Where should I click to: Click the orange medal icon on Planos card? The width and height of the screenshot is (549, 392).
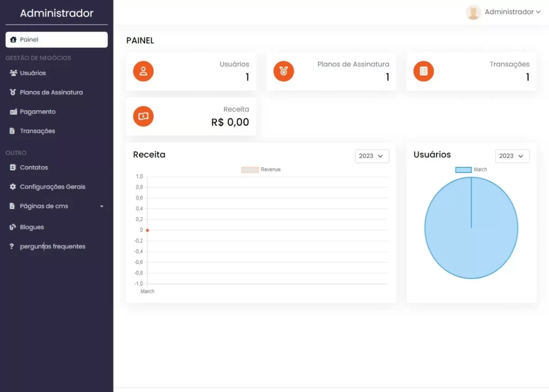[283, 71]
